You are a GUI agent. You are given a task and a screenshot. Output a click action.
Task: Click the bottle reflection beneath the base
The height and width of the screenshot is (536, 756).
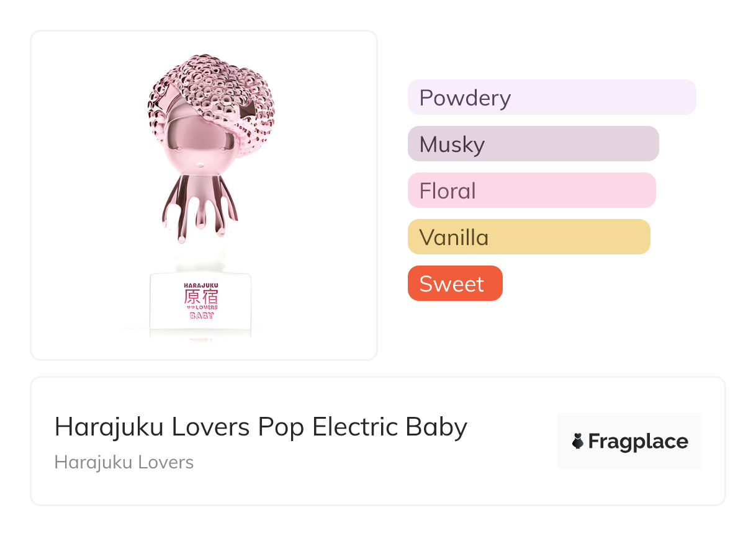point(201,339)
